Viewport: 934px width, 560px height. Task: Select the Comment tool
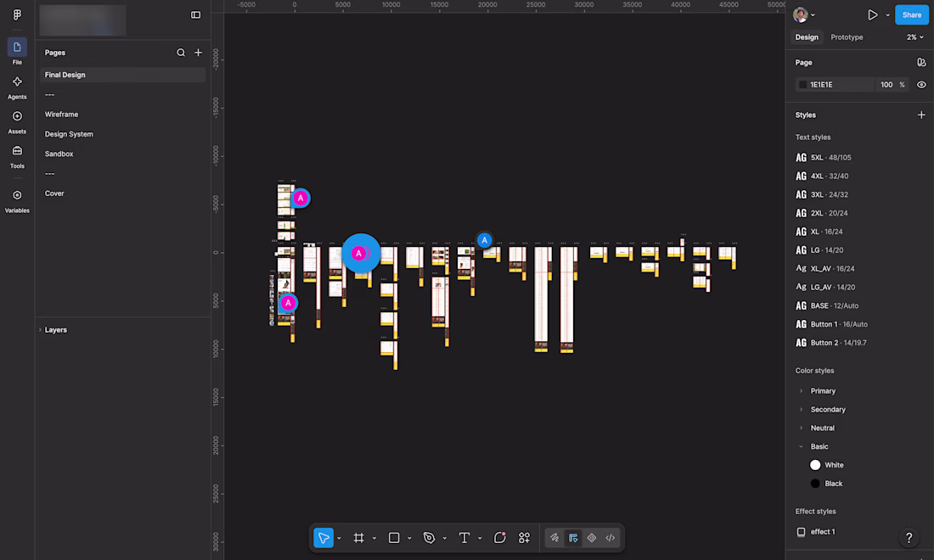[500, 538]
